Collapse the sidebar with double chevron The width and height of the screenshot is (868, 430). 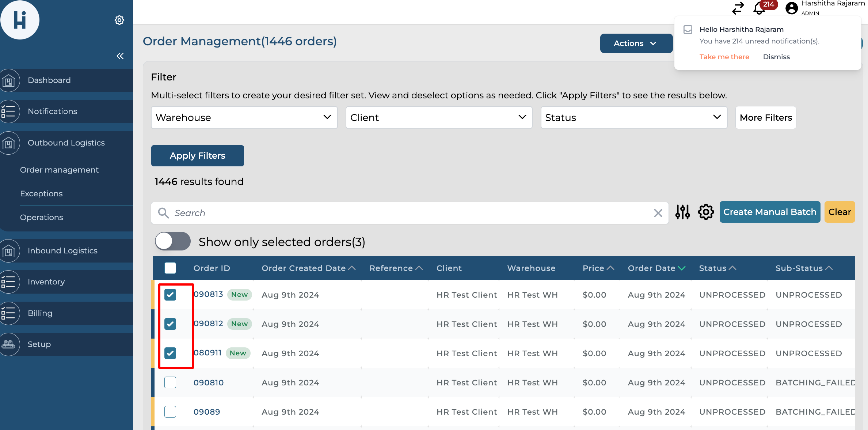tap(120, 56)
